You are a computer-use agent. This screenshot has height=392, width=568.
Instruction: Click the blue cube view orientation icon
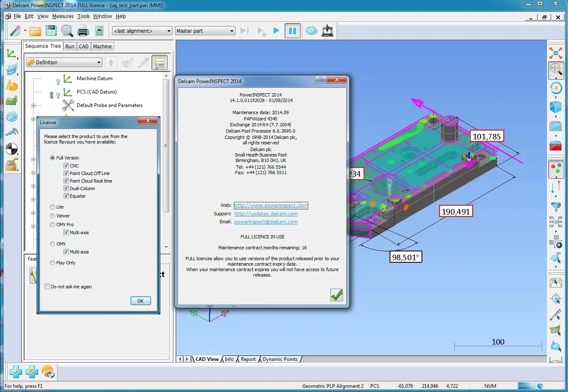556,107
